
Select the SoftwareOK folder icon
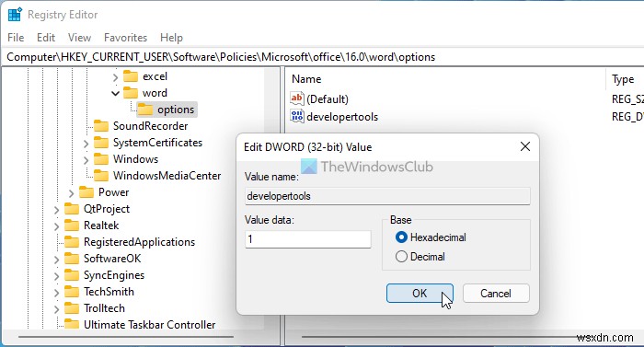click(72, 259)
